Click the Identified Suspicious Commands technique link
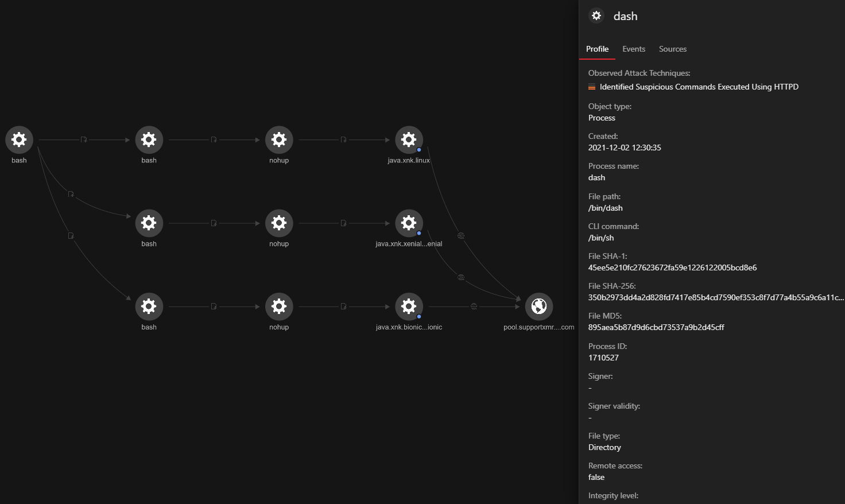Screen dimensions: 845x504 699,87
